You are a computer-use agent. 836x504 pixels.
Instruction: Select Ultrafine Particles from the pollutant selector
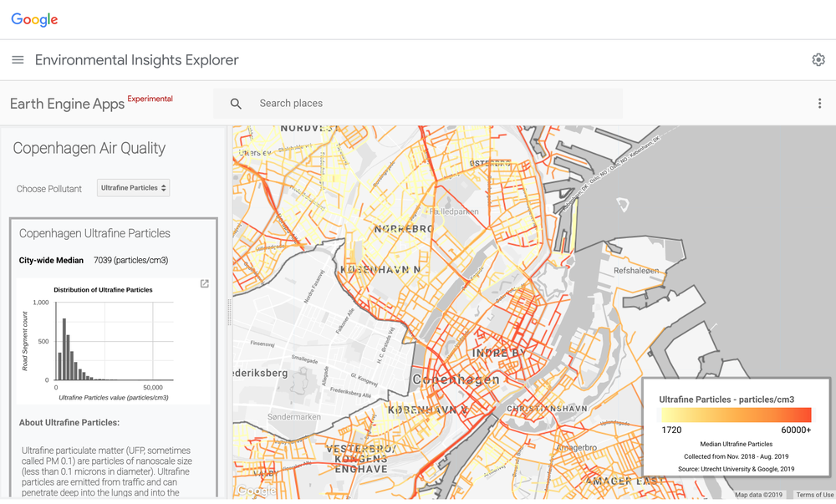(125, 188)
